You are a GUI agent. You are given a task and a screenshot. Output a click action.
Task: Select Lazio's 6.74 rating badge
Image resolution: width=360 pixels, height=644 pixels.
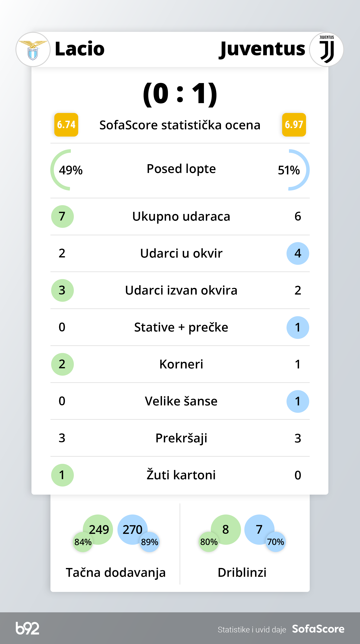click(x=66, y=125)
